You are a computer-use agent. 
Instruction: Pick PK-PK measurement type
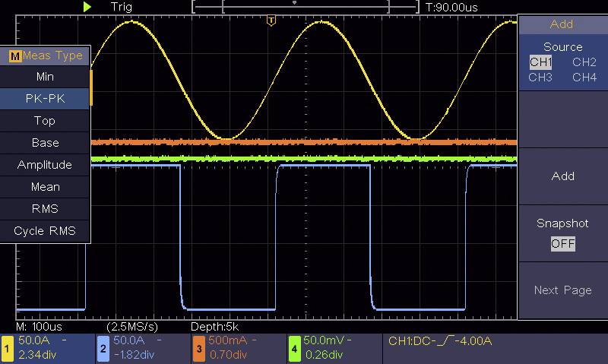pyautogui.click(x=45, y=99)
